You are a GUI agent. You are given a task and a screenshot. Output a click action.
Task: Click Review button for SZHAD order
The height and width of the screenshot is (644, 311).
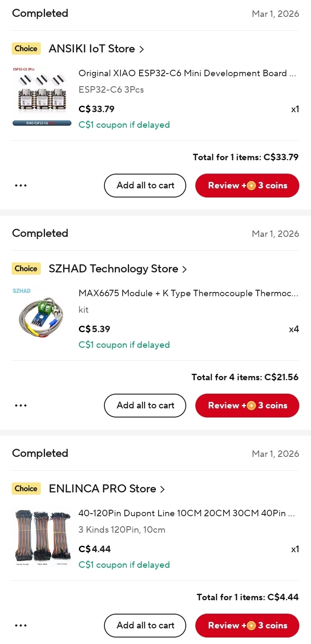(x=247, y=405)
